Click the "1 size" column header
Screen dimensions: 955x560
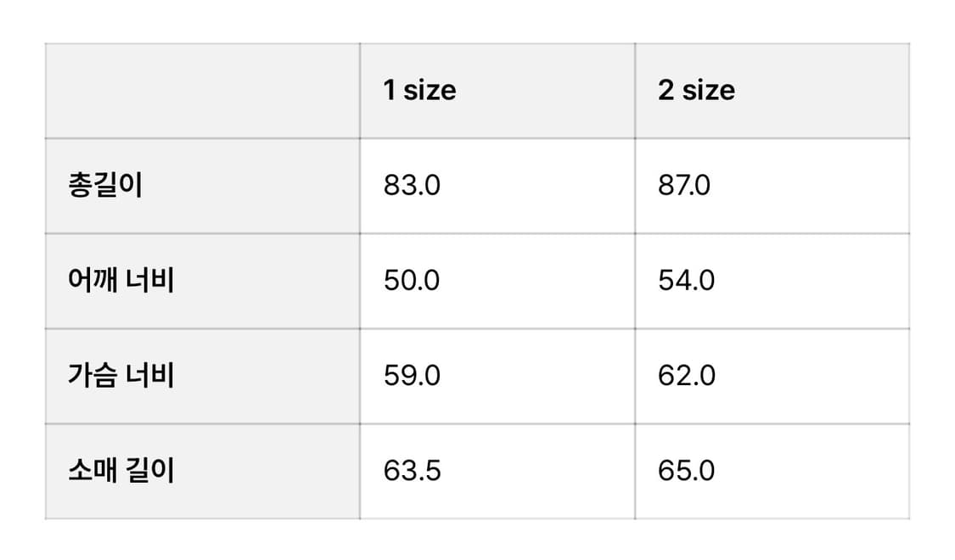coord(419,90)
